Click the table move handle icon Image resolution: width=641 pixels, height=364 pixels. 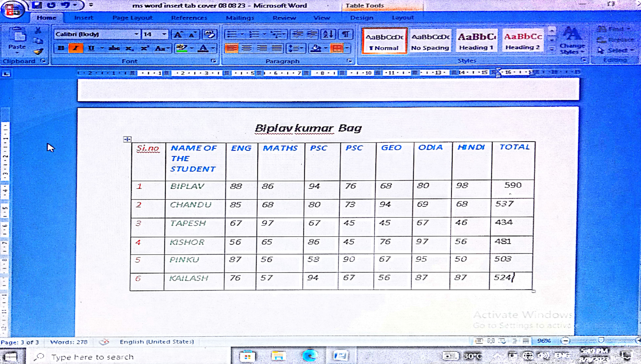(x=127, y=139)
